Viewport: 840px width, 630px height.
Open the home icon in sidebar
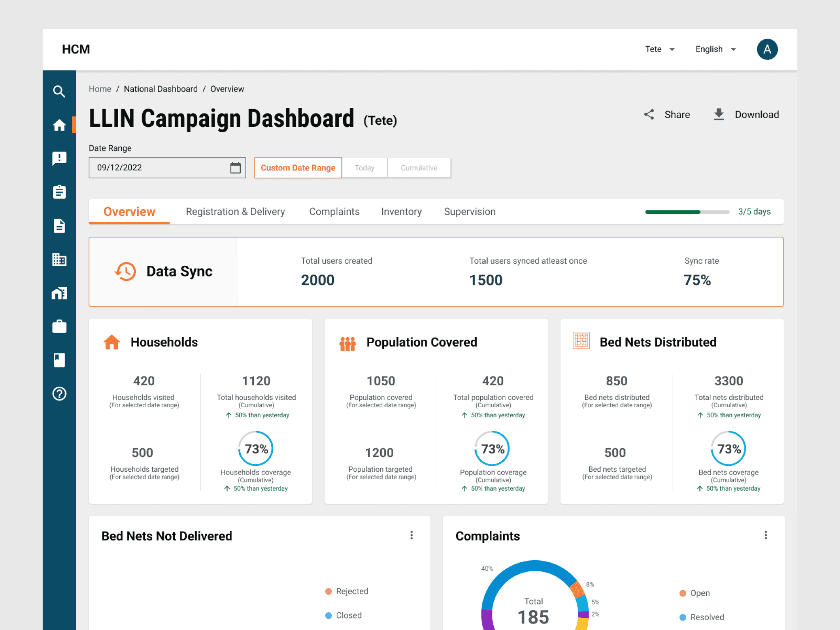(59, 125)
